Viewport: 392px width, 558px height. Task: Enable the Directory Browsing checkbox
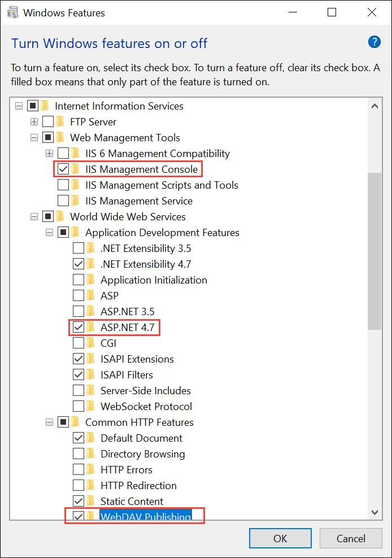pos(79,454)
